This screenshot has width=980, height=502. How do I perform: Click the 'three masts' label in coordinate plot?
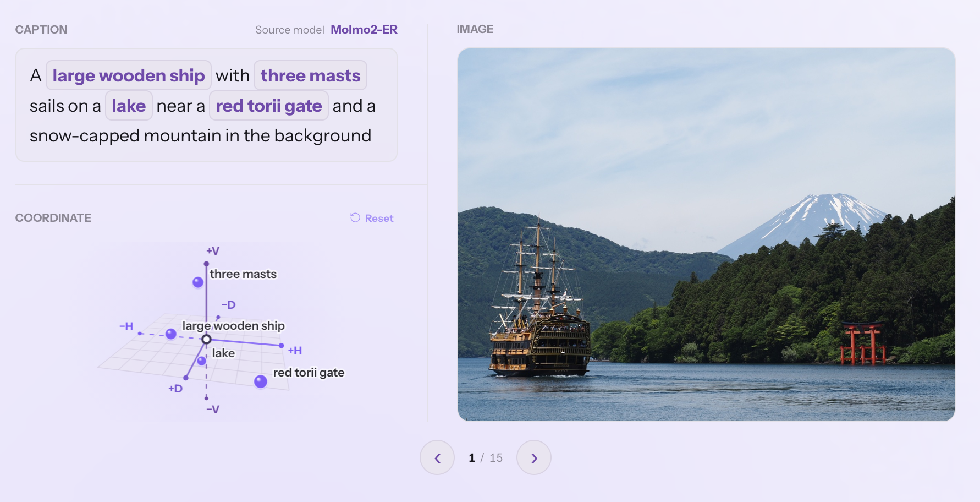[x=243, y=274]
